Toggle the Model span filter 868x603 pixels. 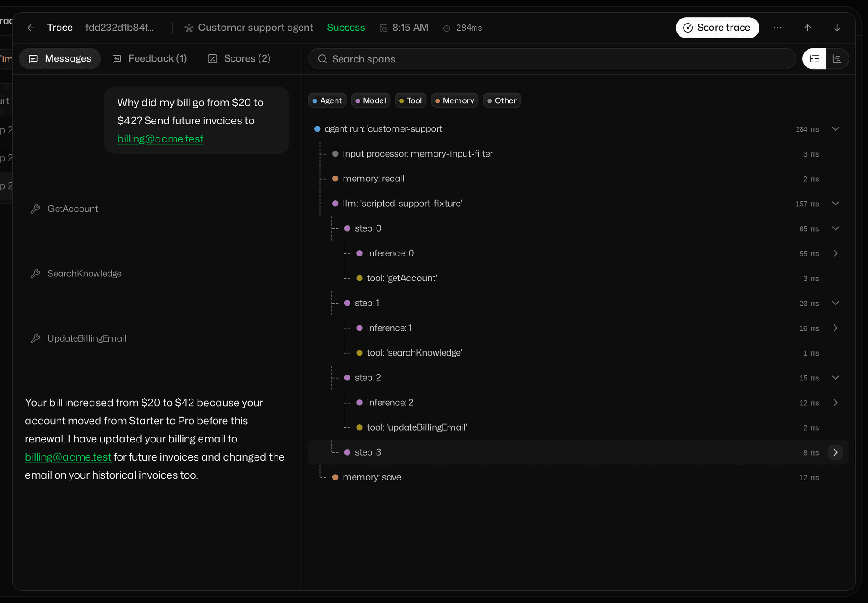pos(371,100)
